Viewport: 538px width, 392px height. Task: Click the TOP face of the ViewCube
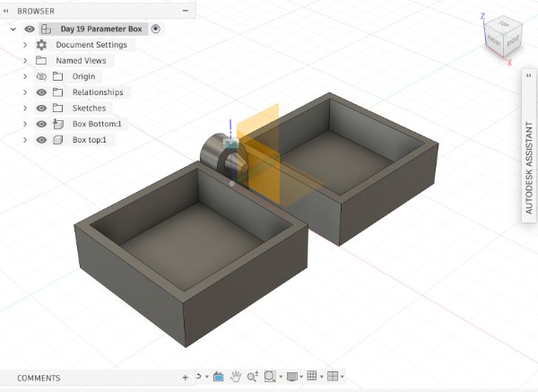[504, 24]
